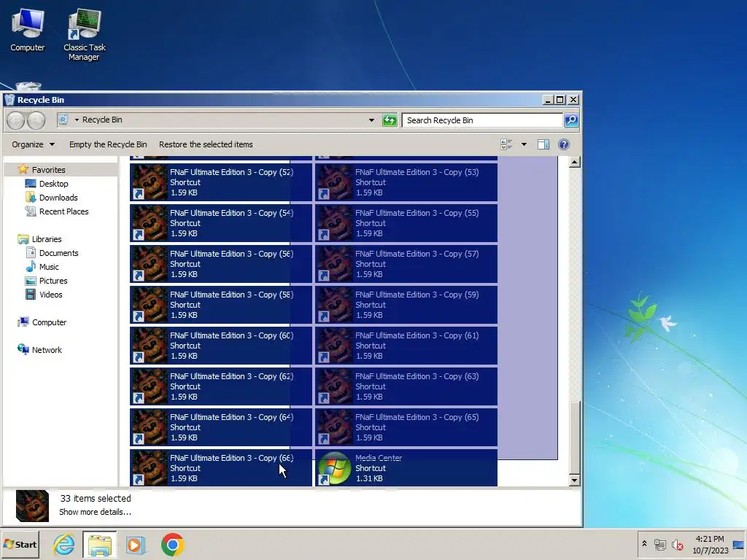Select Network in the navigation pane
The width and height of the screenshot is (747, 560).
coord(40,350)
